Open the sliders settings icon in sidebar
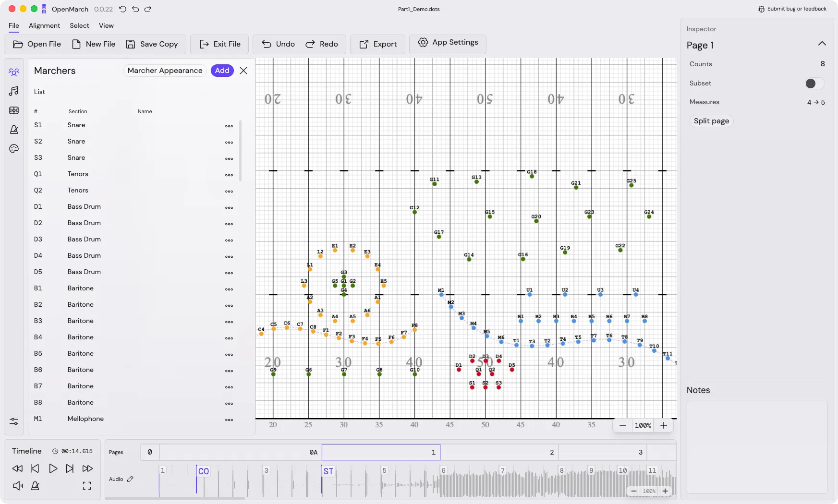 pyautogui.click(x=14, y=421)
